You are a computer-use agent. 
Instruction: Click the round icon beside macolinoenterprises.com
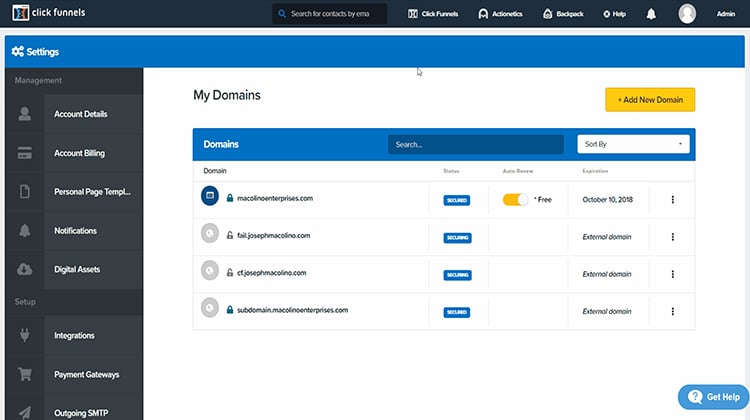pyautogui.click(x=210, y=198)
